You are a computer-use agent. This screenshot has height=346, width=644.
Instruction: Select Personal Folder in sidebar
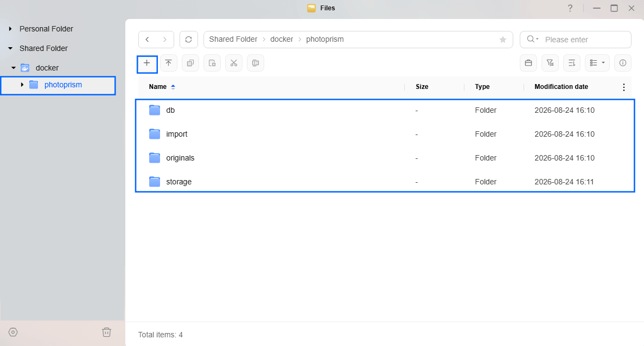pos(47,29)
